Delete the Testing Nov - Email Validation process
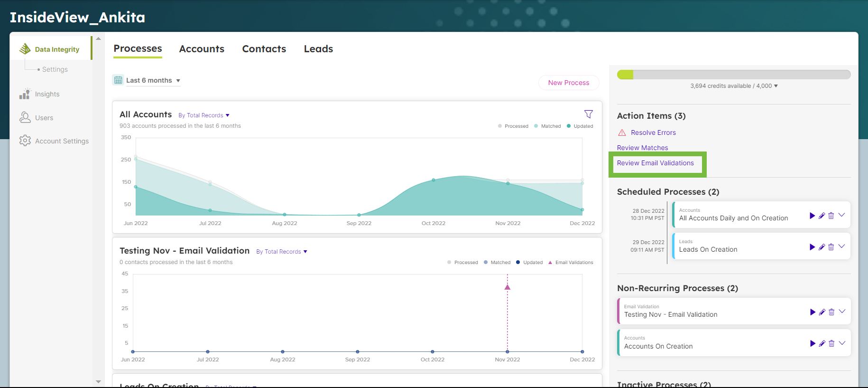The height and width of the screenshot is (388, 868). 831,312
